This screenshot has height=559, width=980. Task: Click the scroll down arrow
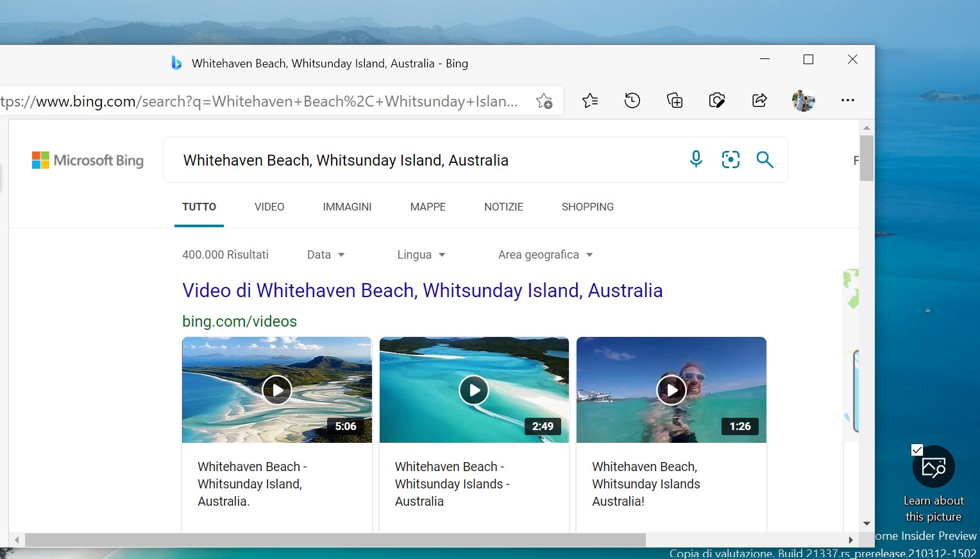point(866,524)
